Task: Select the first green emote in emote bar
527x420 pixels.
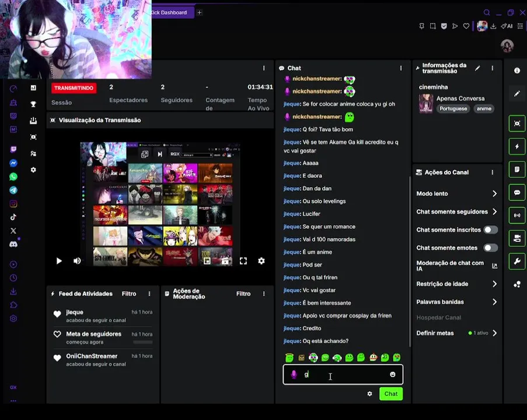Action: pyautogui.click(x=289, y=358)
